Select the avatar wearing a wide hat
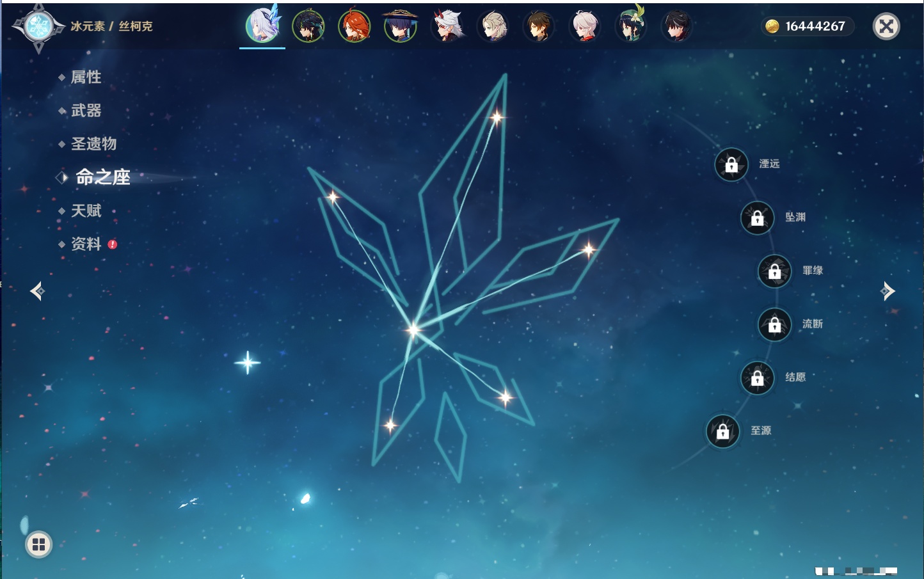This screenshot has width=924, height=579. coord(401,27)
